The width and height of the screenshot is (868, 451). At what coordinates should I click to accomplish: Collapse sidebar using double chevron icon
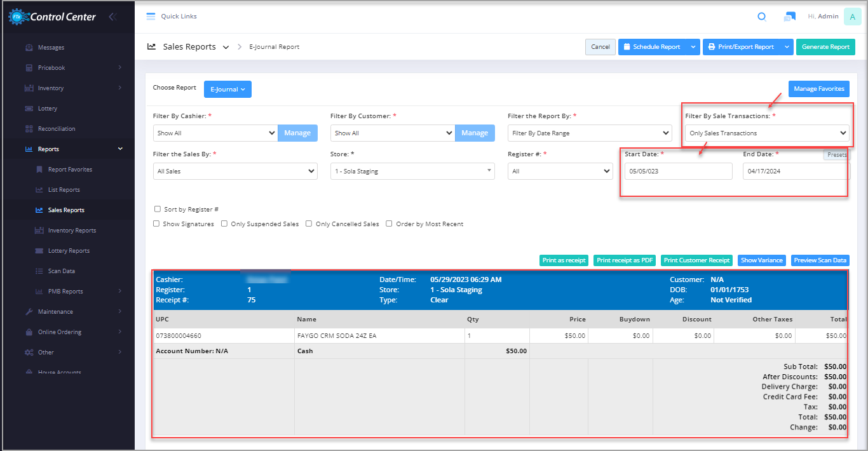113,17
